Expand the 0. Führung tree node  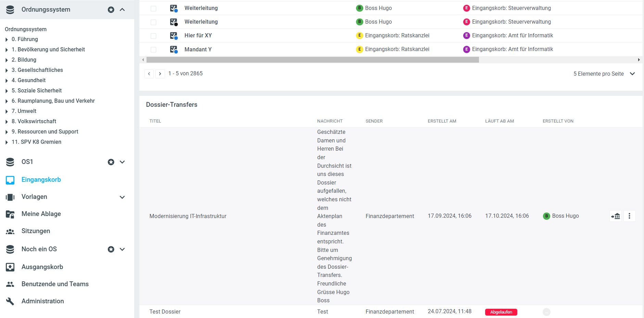coord(7,40)
